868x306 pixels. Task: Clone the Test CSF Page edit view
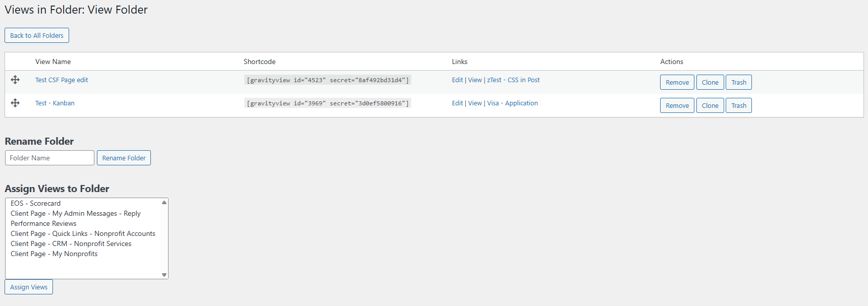(x=710, y=82)
